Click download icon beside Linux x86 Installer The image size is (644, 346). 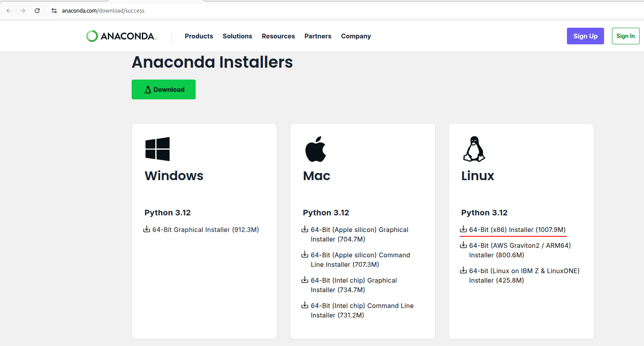[463, 229]
